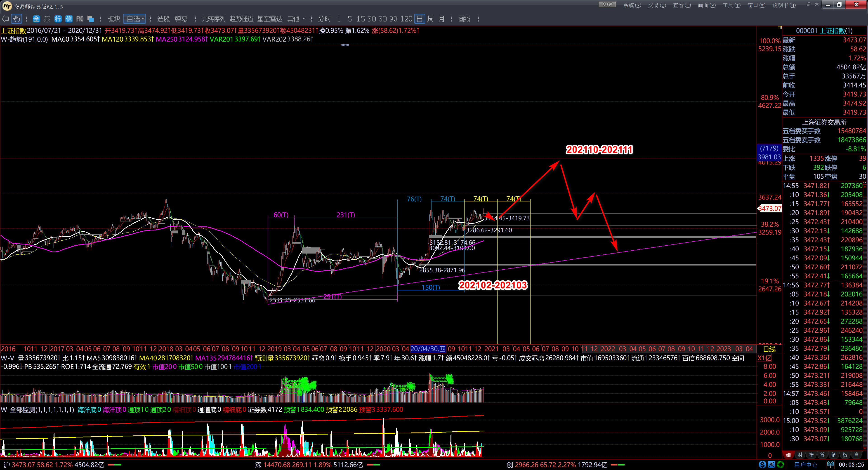Viewport: 868px width, 470px height.
Task: Click the 画线 drawing button
Action: tap(464, 19)
